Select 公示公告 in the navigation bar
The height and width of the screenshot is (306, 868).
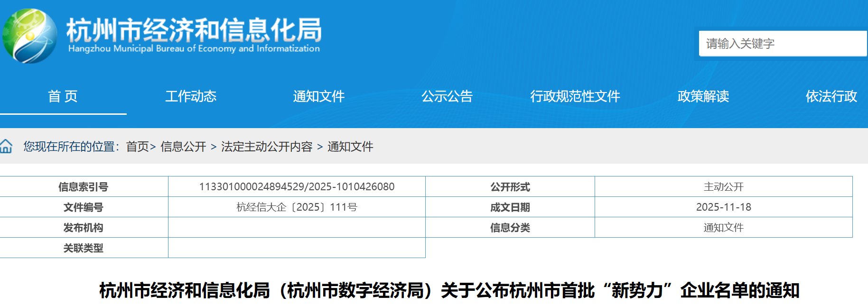pos(447,96)
